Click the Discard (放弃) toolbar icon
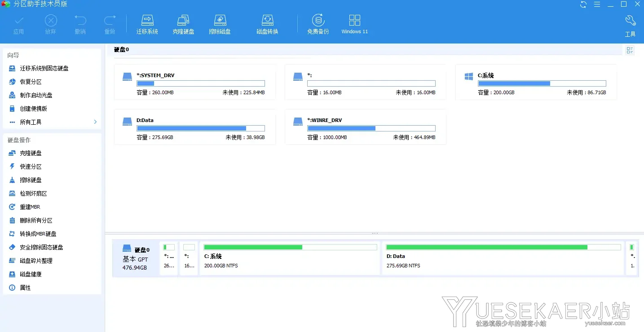This screenshot has width=644, height=332. point(51,20)
